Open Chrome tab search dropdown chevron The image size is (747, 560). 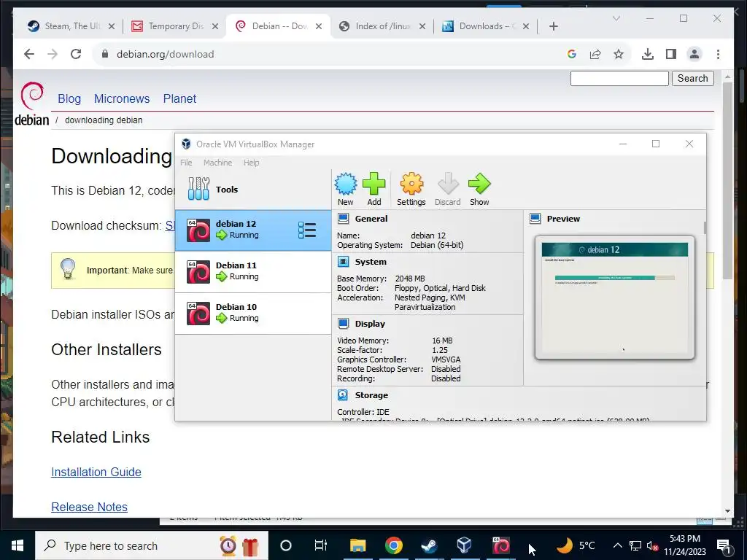click(616, 18)
